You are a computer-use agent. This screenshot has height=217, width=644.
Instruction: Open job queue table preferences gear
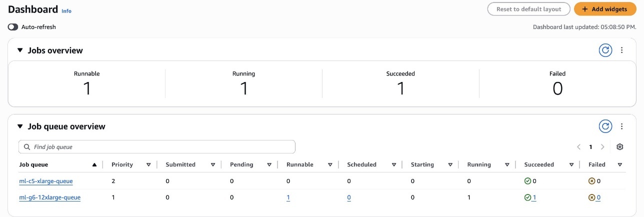pos(620,147)
